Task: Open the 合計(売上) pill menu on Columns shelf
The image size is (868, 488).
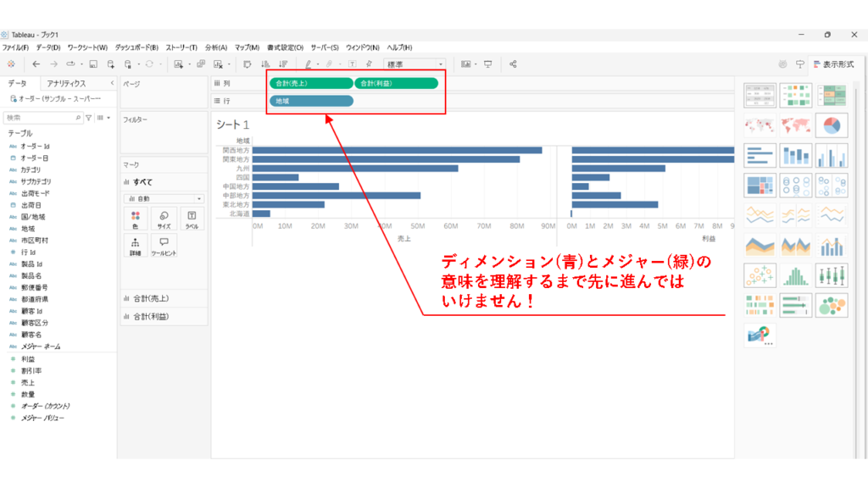Action: (x=346, y=84)
